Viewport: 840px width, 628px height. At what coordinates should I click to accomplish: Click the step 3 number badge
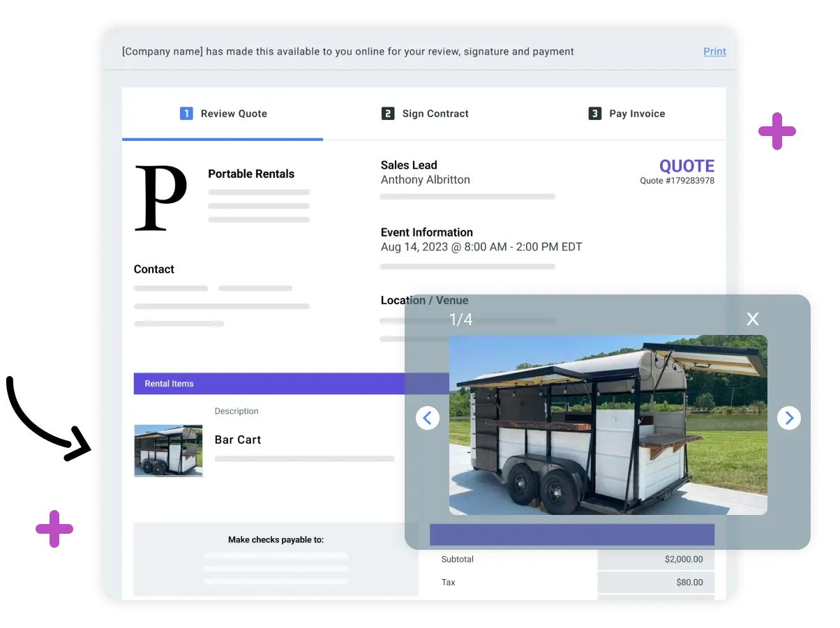tap(594, 114)
